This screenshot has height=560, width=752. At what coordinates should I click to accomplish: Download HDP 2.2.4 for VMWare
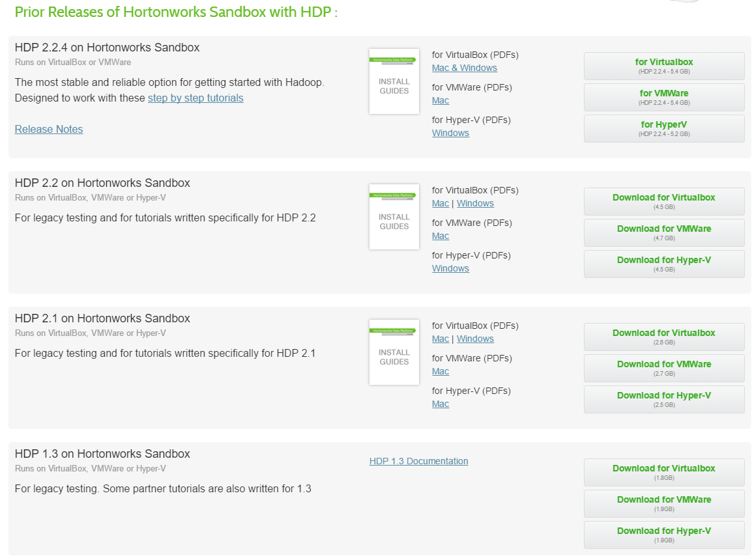[x=663, y=97]
